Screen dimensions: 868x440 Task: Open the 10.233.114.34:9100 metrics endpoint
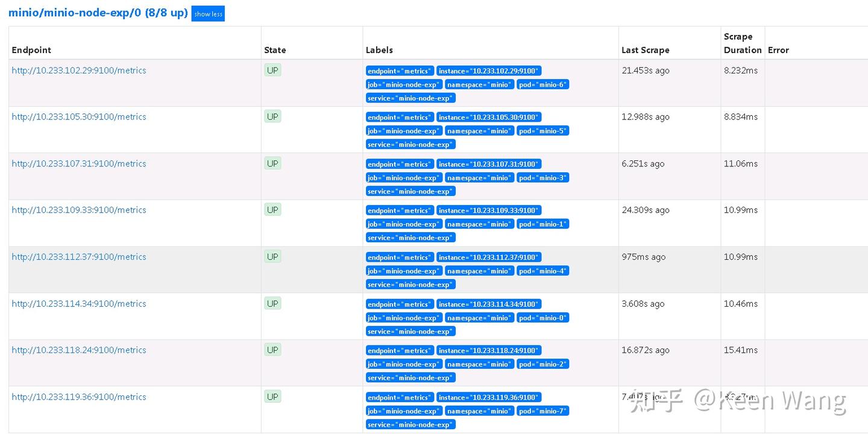coord(79,304)
